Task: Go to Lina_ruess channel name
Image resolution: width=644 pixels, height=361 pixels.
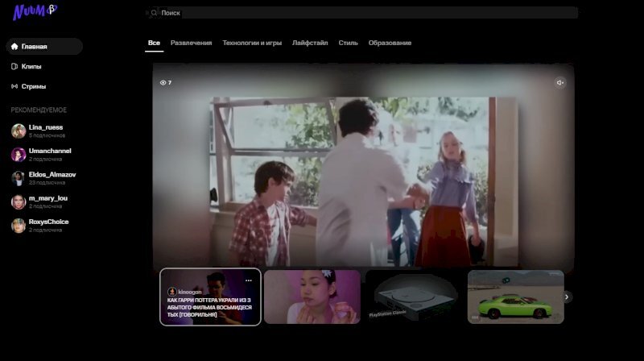Action: 46,127
